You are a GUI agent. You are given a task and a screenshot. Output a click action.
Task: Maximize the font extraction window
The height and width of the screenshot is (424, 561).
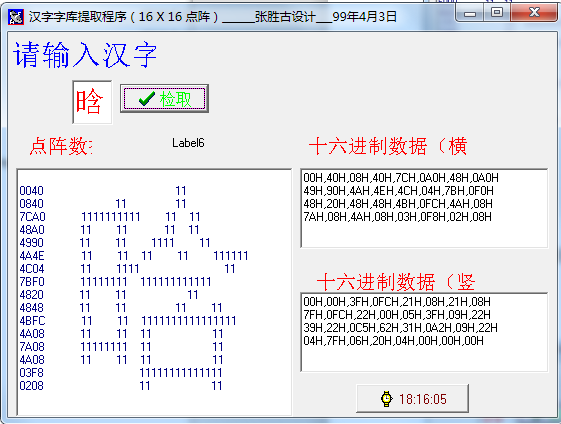click(x=497, y=13)
